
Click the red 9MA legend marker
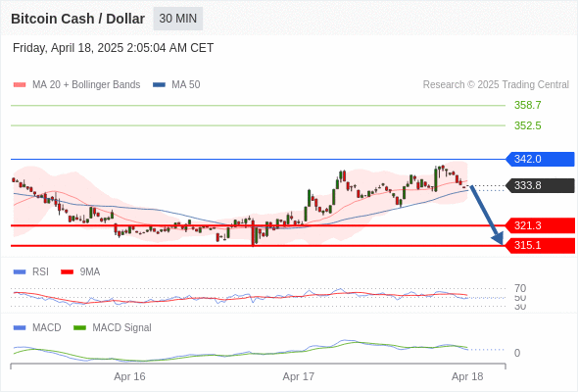pyautogui.click(x=67, y=272)
